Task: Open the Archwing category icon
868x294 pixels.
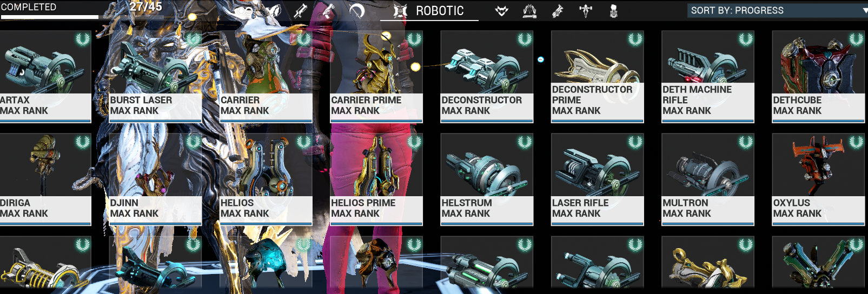Action: [530, 11]
